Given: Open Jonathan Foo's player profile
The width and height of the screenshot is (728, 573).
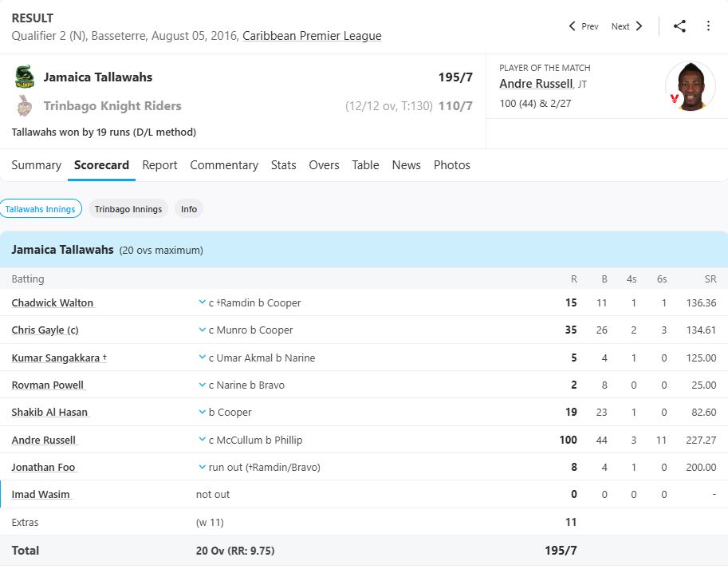Looking at the screenshot, I should point(43,468).
